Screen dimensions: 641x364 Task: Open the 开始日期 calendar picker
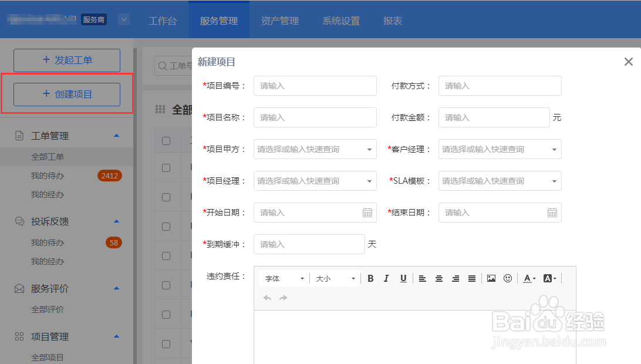pyautogui.click(x=367, y=213)
